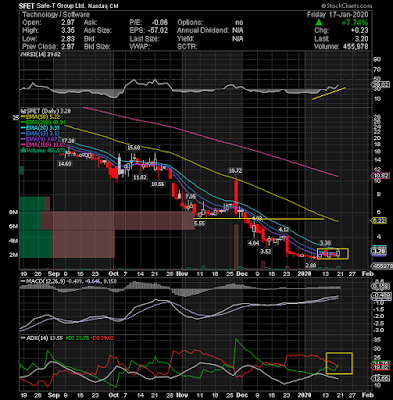Image resolution: width=393 pixels, height=400 pixels.
Task: Select the Technology / Software sector label
Action: 56,14
